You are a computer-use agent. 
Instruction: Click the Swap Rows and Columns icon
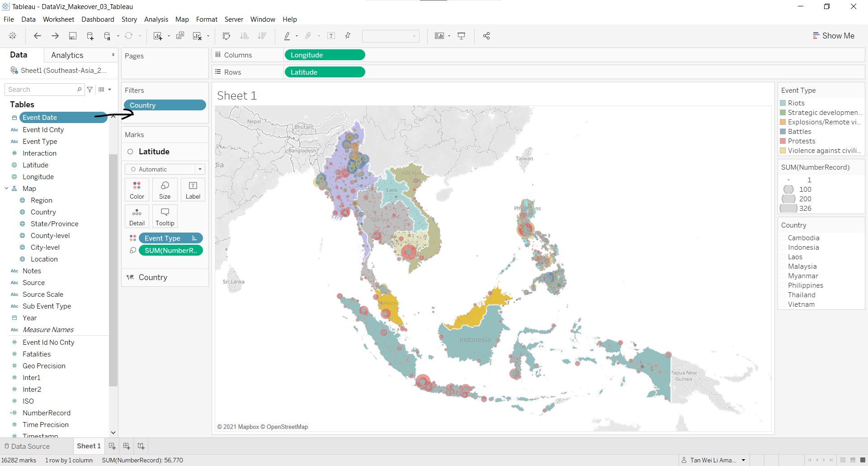click(226, 36)
